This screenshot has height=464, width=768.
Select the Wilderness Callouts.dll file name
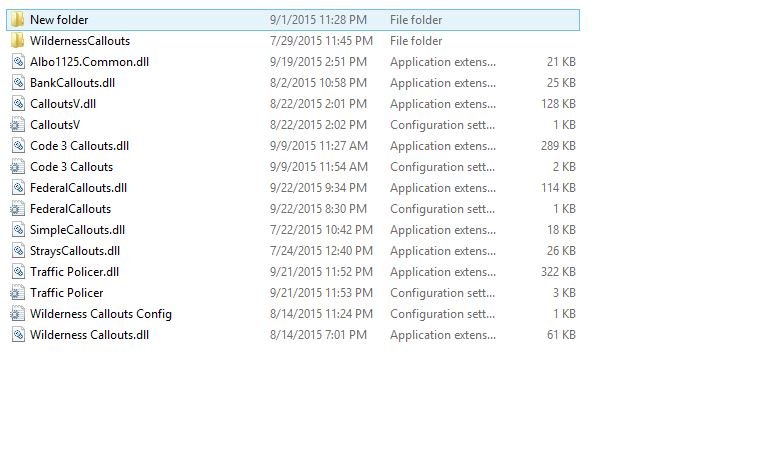tap(90, 335)
